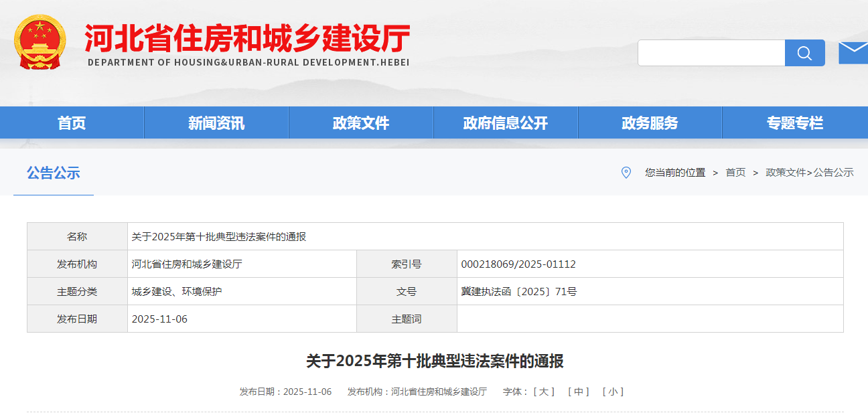
Task: Click the national emblem logo
Action: [40, 43]
